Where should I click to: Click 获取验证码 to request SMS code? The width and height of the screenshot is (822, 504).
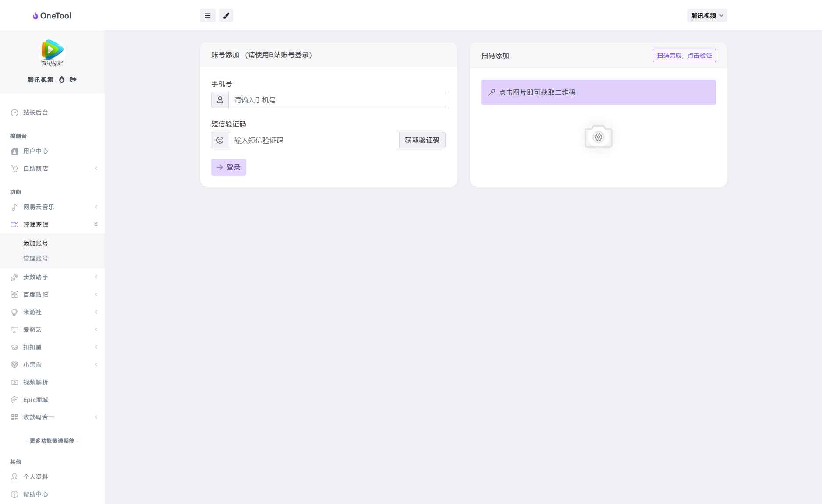(422, 140)
